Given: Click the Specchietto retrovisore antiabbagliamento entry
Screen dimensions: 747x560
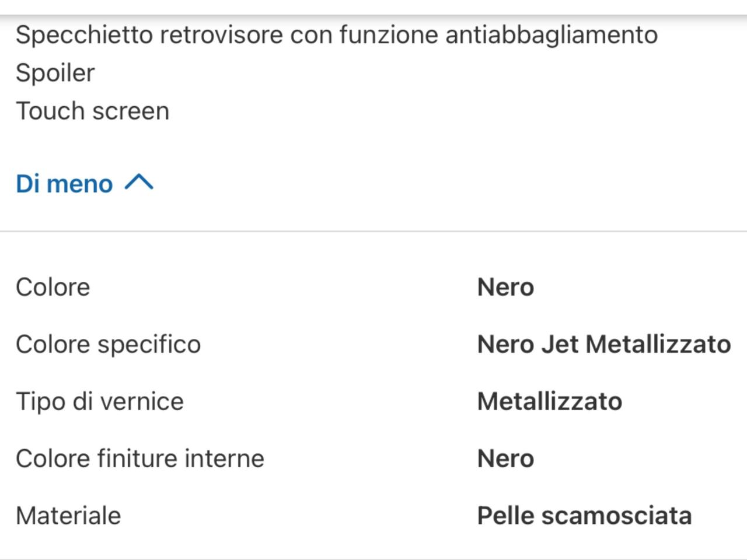Looking at the screenshot, I should tap(337, 35).
